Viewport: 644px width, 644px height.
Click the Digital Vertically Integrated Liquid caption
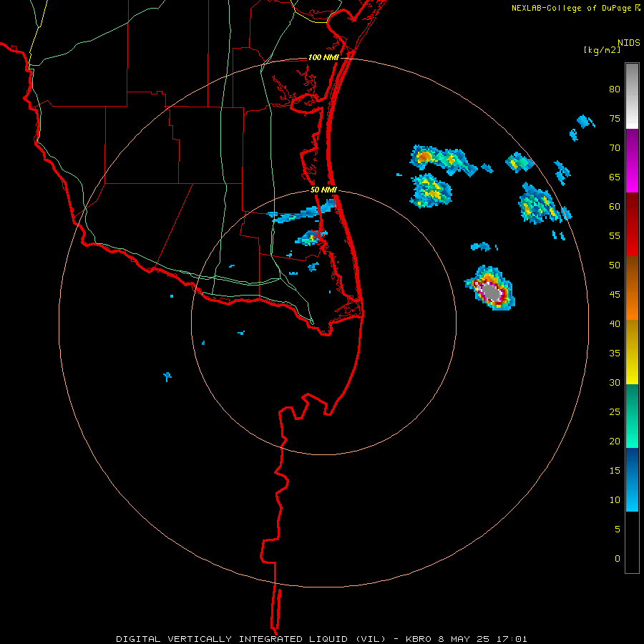(321, 639)
